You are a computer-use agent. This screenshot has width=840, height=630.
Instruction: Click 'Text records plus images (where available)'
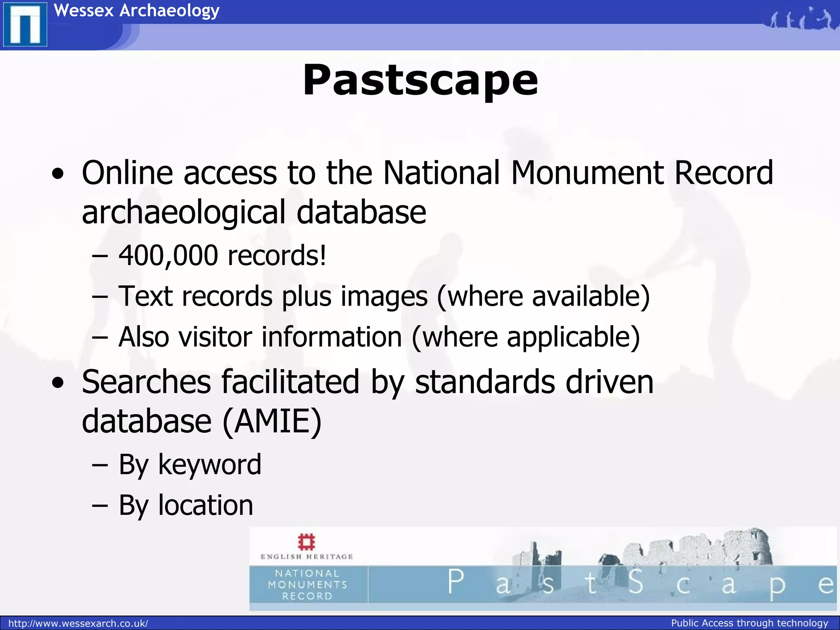384,296
